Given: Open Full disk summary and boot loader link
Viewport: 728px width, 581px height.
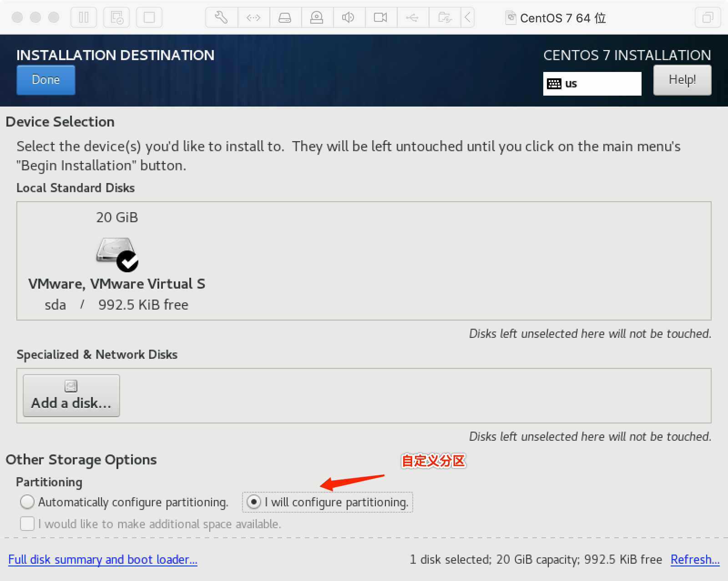Looking at the screenshot, I should [x=103, y=560].
